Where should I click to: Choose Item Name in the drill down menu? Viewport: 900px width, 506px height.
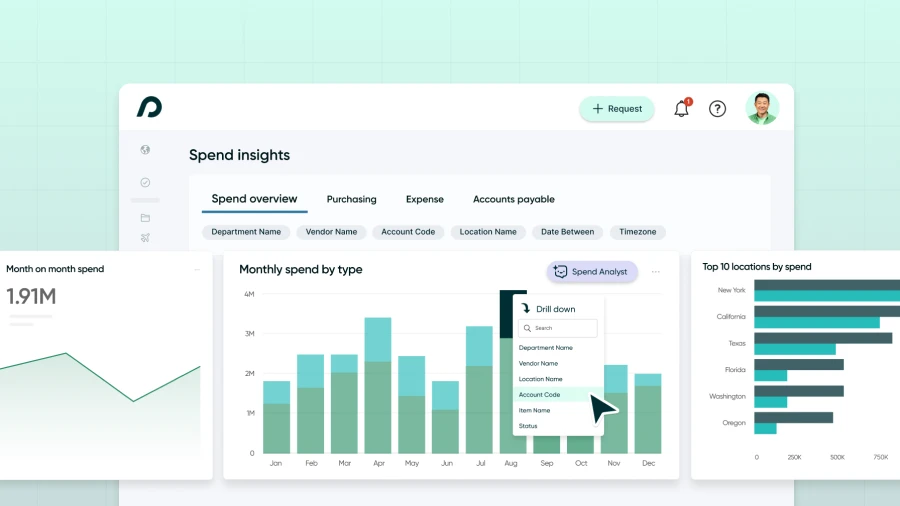tap(534, 410)
